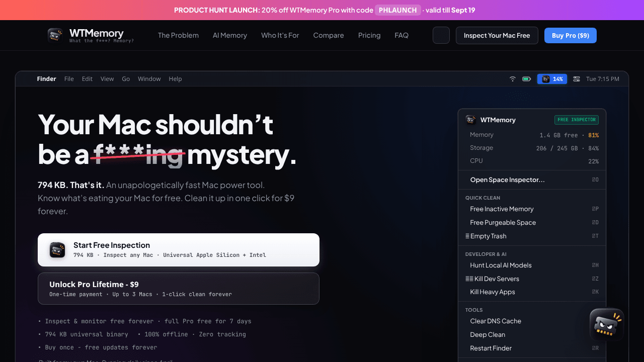The image size is (644, 362).
Task: Select Empty Trash in Quick Clean
Action: click(532, 236)
